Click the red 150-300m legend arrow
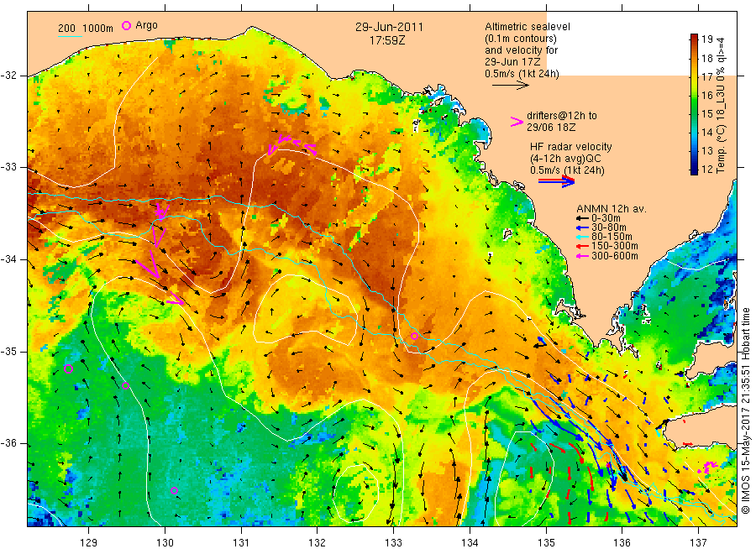The width and height of the screenshot is (756, 554). click(x=583, y=246)
